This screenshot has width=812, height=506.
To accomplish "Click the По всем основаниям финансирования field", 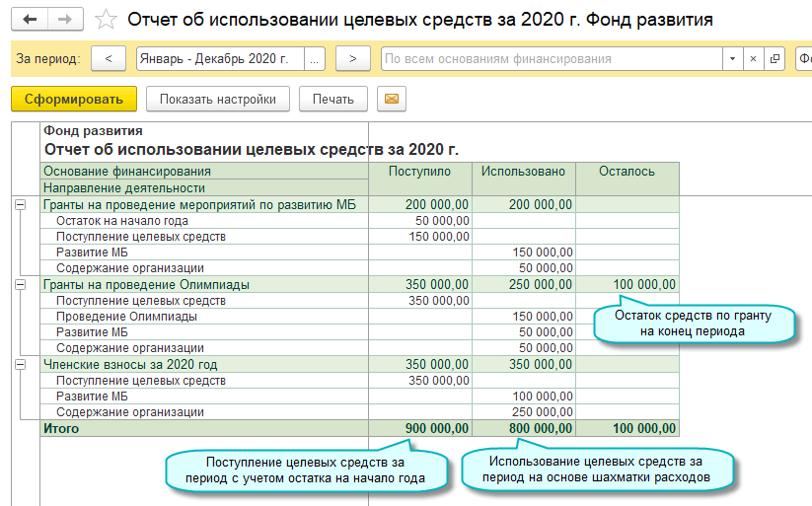I will (552, 59).
